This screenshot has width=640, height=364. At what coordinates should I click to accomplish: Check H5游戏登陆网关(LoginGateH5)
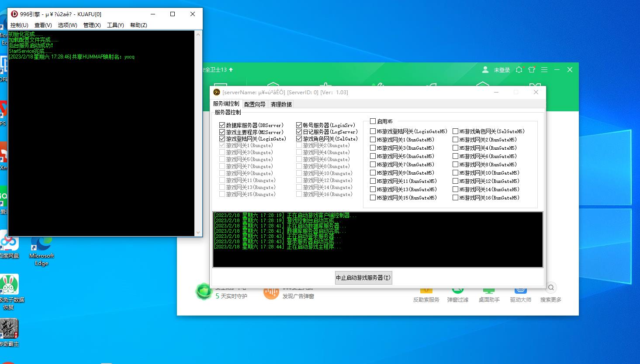[x=373, y=131]
